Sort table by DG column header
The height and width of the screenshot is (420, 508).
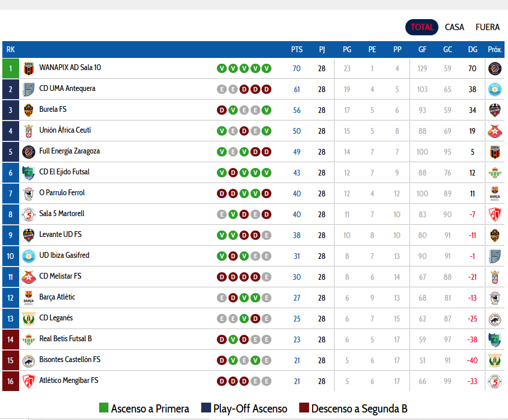(x=473, y=49)
